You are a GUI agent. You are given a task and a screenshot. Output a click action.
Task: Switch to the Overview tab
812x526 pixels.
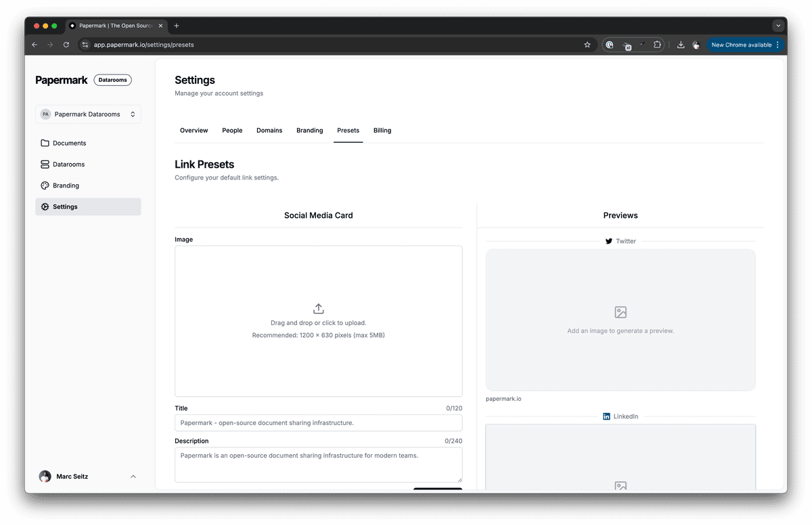point(194,130)
